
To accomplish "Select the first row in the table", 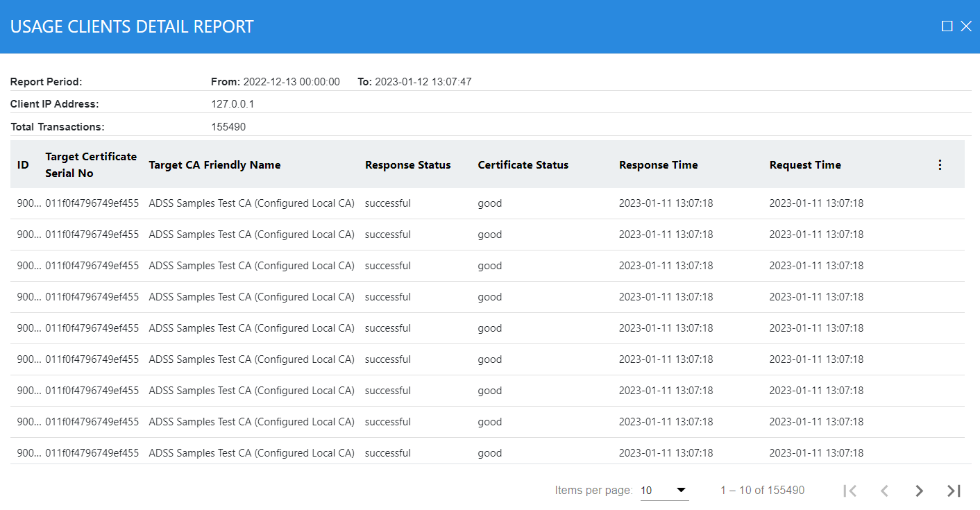I will pyautogui.click(x=486, y=203).
